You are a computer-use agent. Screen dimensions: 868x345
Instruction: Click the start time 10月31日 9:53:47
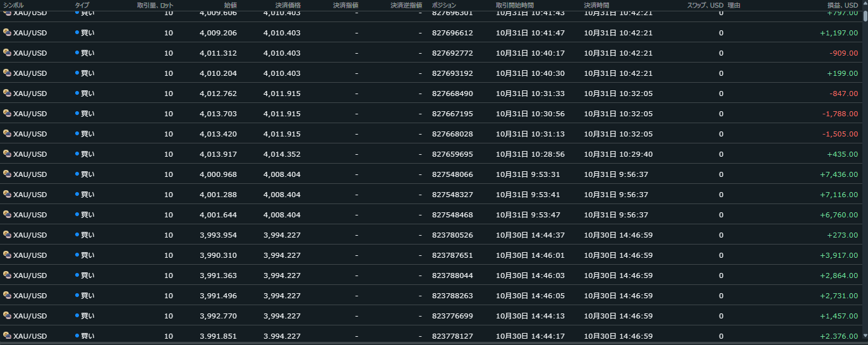528,215
